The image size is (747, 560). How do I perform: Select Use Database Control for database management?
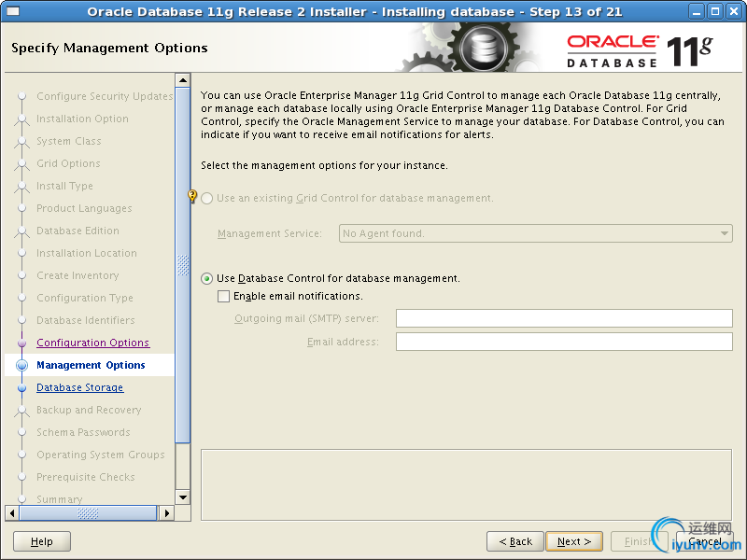[206, 278]
